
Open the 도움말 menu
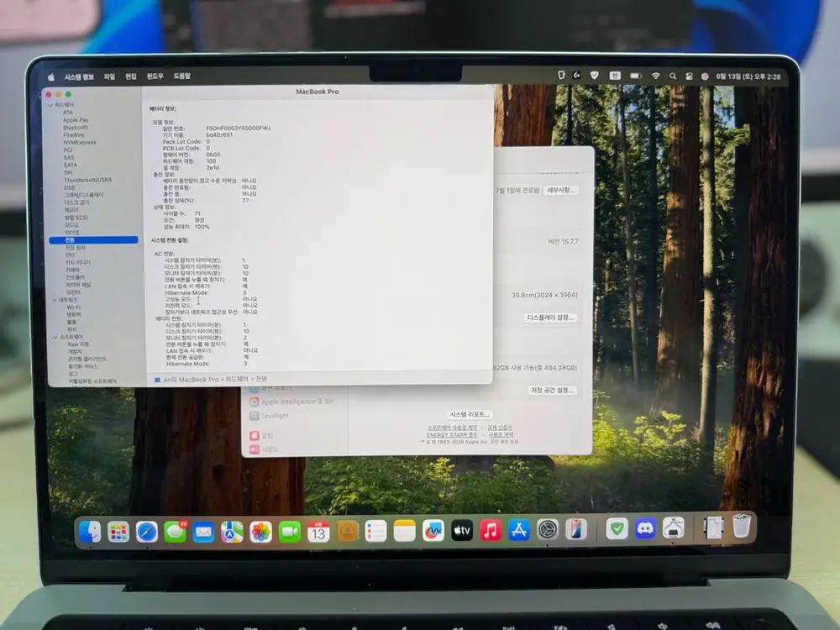click(181, 76)
